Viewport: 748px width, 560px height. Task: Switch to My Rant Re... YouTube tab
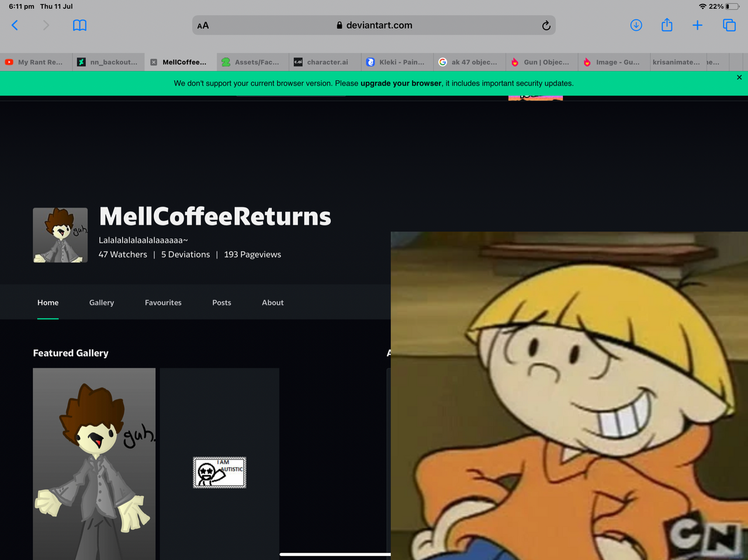click(x=36, y=62)
